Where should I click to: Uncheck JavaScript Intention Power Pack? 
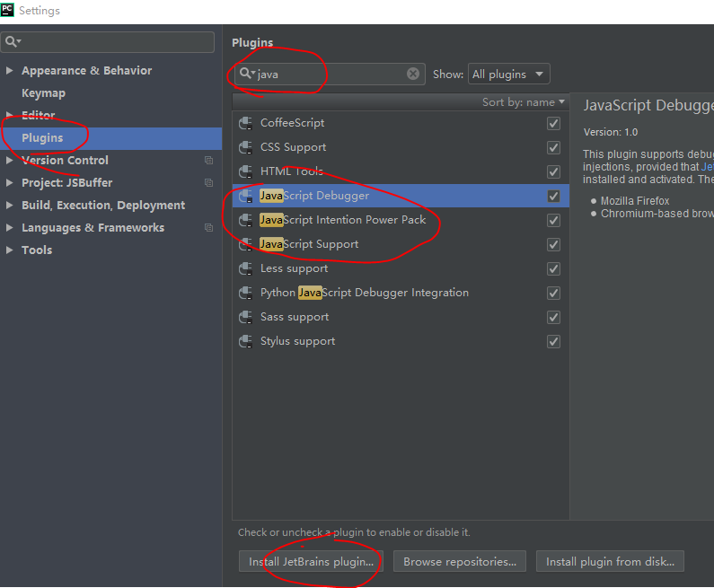pos(553,220)
